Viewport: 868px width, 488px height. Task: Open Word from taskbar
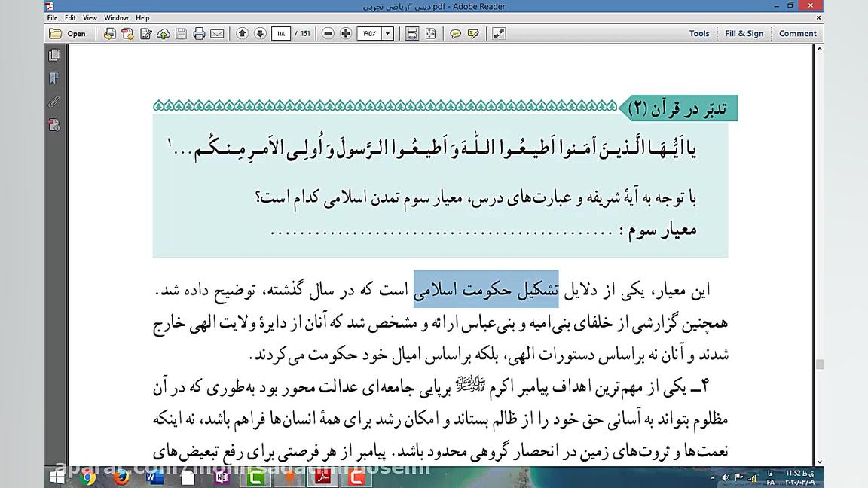(x=154, y=477)
